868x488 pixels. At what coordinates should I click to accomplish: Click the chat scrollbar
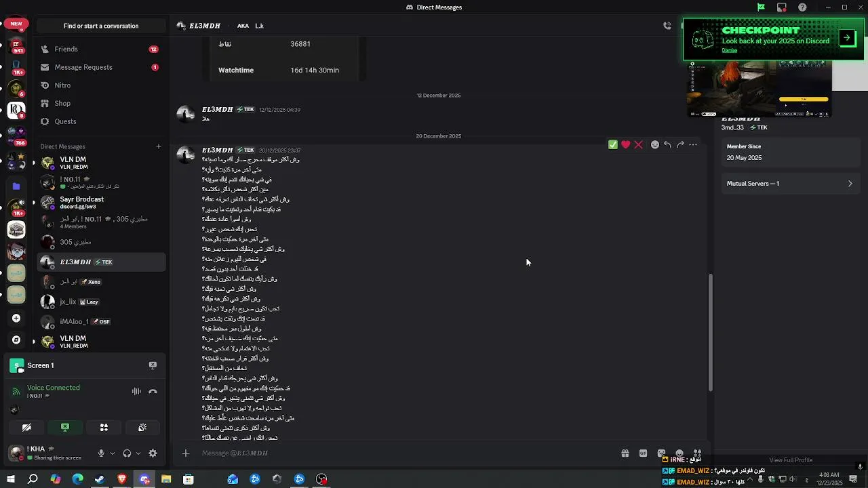coord(710,332)
